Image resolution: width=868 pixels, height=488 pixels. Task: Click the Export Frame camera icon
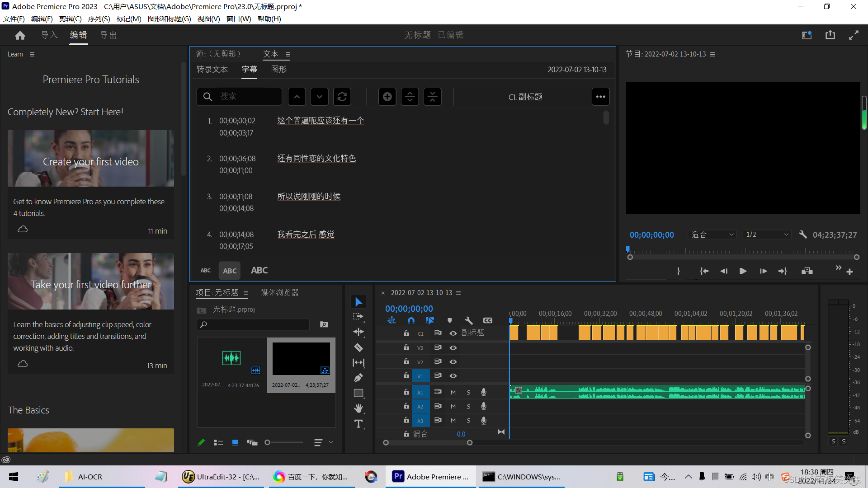click(x=807, y=271)
